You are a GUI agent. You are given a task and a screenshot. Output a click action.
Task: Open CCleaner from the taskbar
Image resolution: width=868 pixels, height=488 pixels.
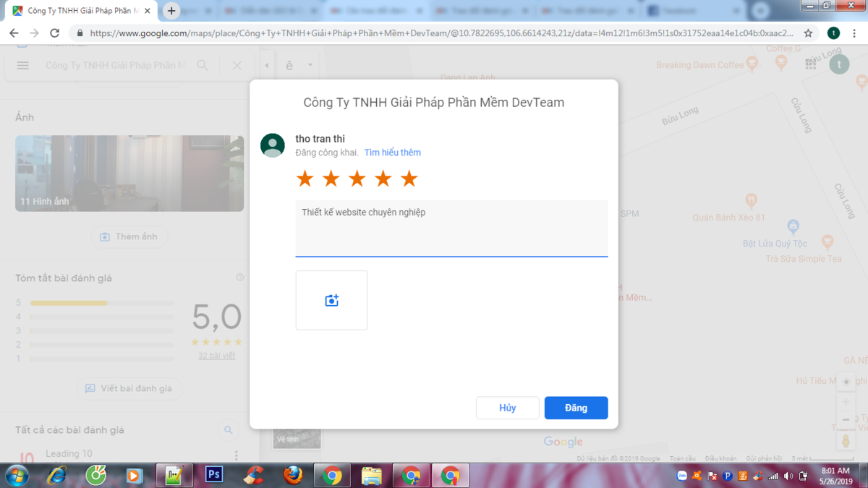[253, 475]
